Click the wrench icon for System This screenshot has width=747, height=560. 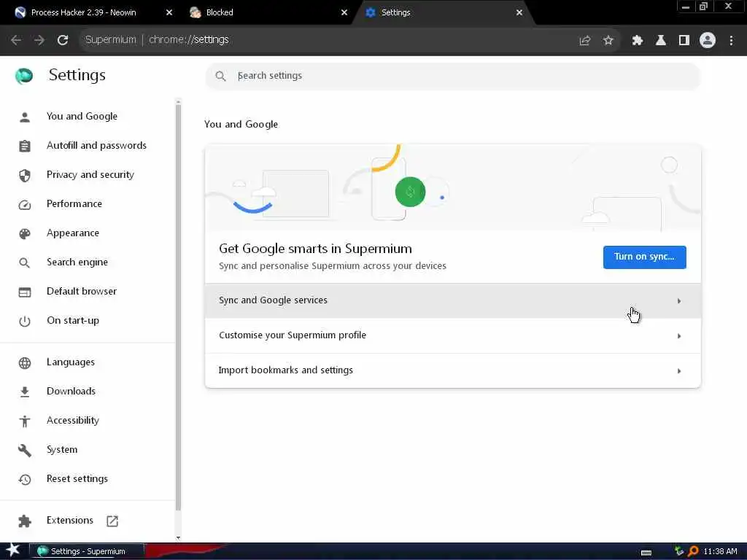click(x=25, y=450)
